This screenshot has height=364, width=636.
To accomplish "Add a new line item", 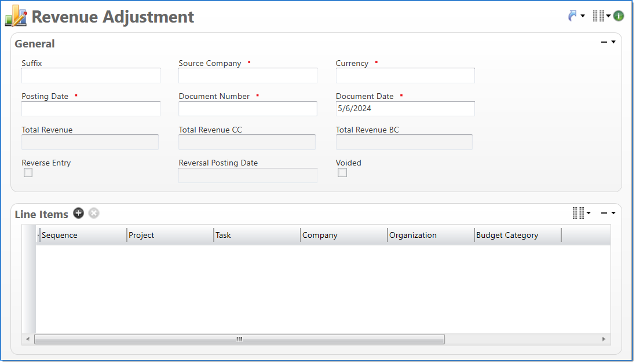I will tap(79, 214).
